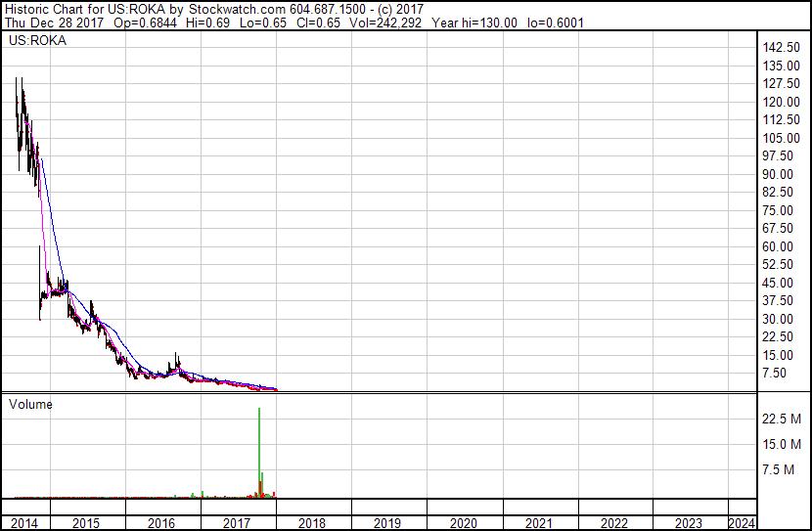Click the Hi=0.69 high price value

[x=207, y=23]
